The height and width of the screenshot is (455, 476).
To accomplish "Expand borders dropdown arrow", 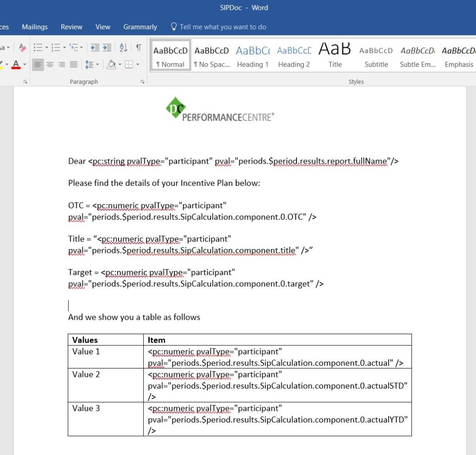I will [x=138, y=64].
